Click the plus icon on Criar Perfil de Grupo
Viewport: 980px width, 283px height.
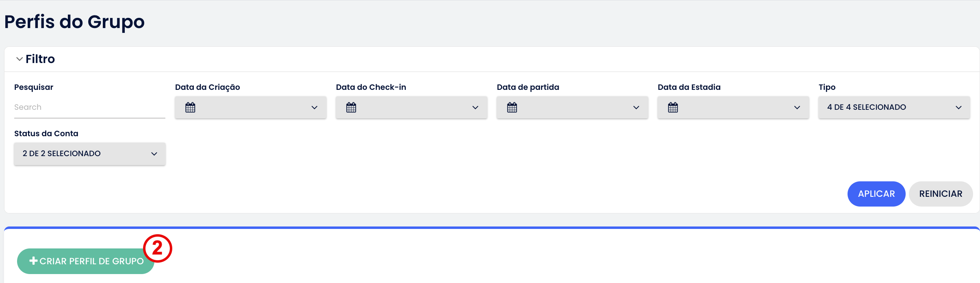34,261
